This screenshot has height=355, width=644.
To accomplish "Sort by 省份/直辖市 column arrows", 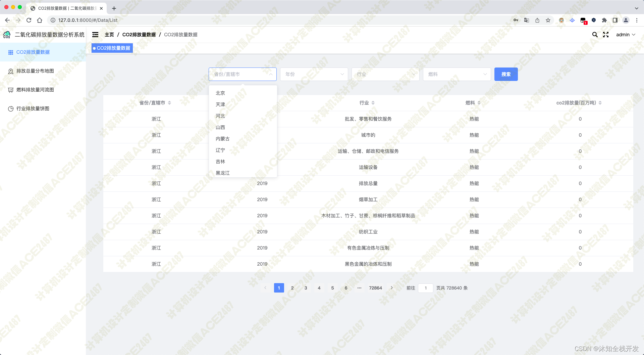I will tap(169, 103).
